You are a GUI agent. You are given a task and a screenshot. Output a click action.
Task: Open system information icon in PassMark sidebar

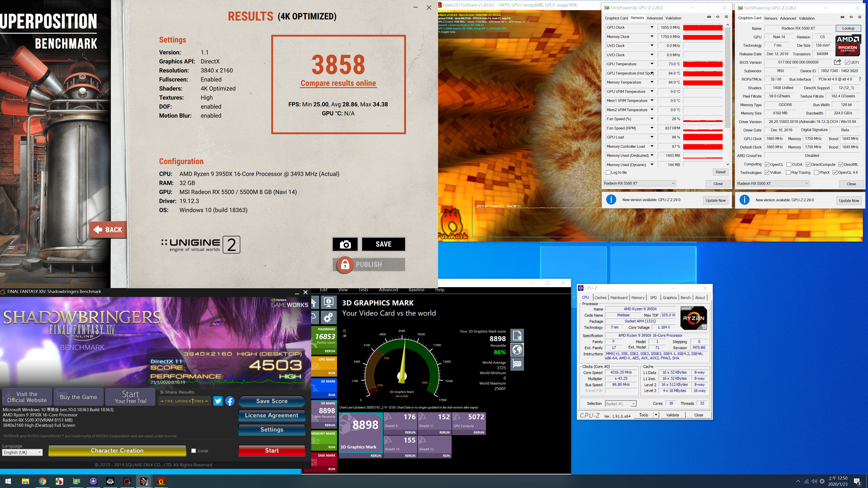[328, 302]
